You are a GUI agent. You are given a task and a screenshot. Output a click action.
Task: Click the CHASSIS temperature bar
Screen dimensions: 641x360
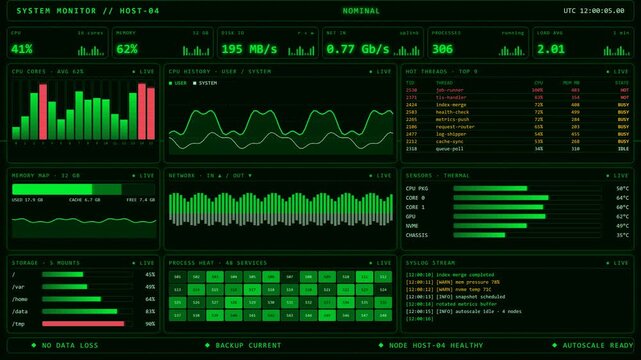(x=527, y=235)
